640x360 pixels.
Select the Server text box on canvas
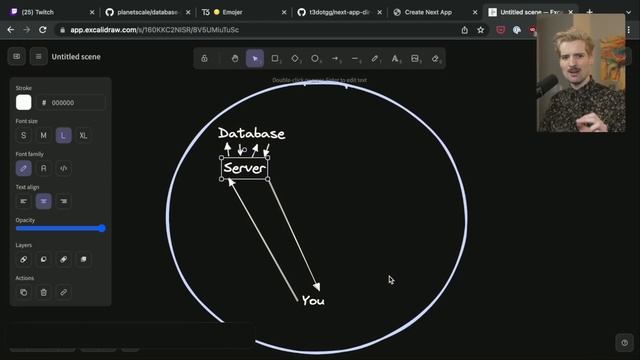(244, 168)
